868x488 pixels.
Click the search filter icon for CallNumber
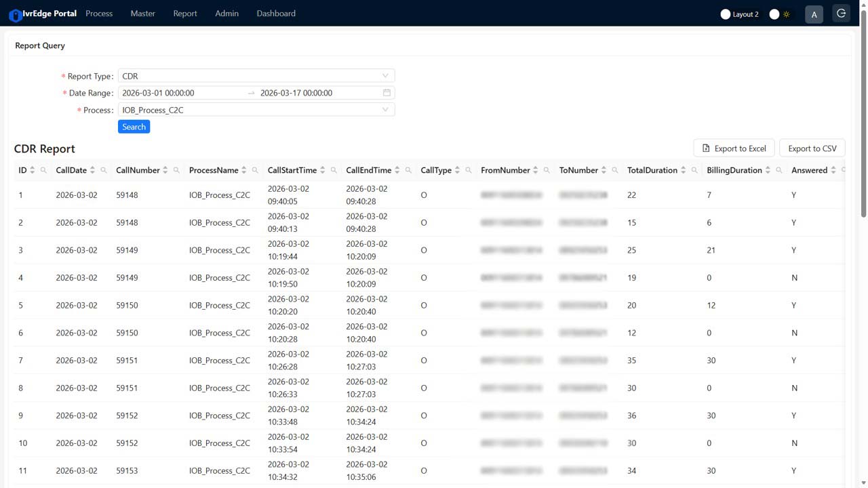click(176, 171)
